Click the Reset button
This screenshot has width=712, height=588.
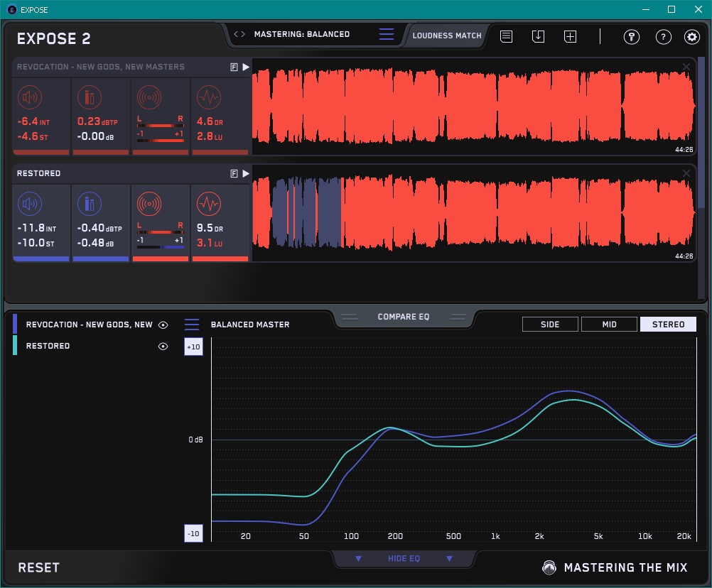click(x=39, y=567)
